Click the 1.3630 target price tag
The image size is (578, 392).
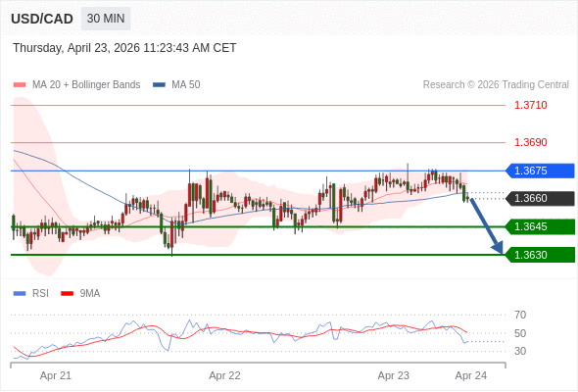[x=540, y=255]
